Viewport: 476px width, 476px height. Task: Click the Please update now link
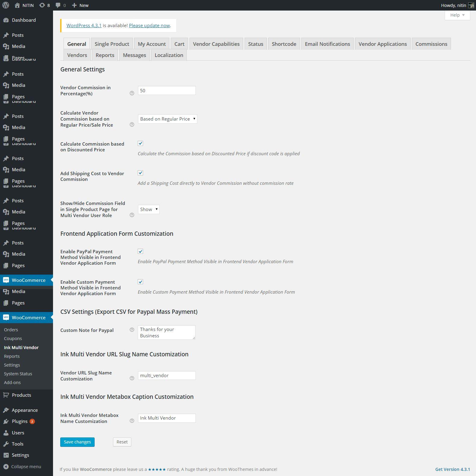[x=149, y=26]
